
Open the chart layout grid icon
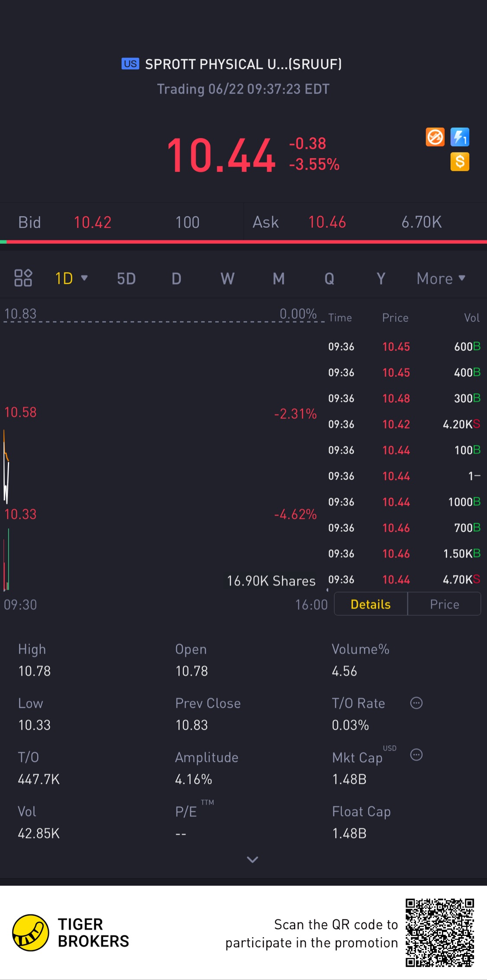23,278
